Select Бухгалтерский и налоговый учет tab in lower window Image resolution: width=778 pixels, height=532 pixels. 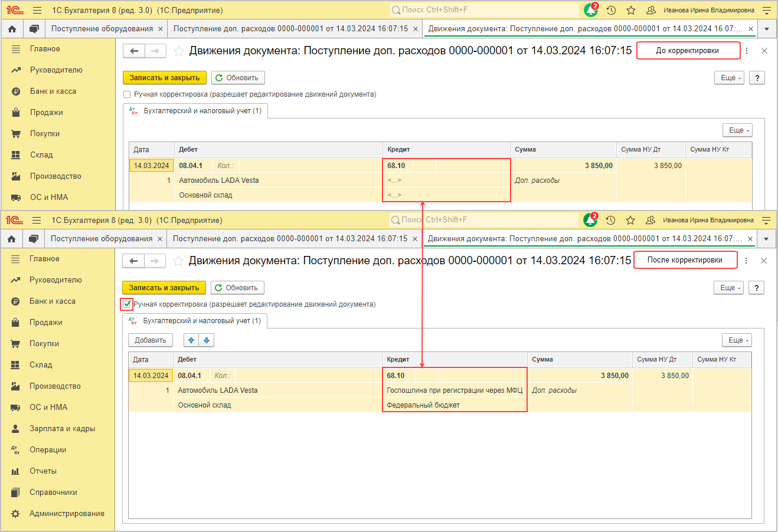pyautogui.click(x=195, y=321)
